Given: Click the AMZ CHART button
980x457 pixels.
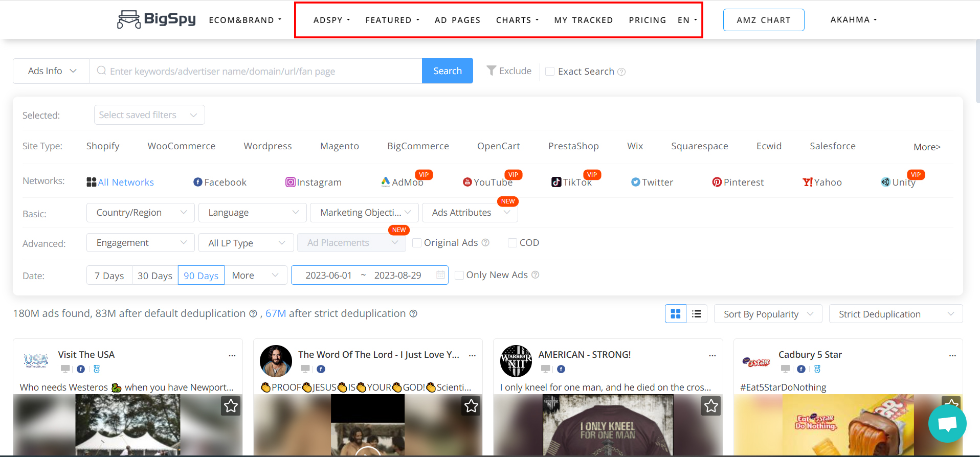Looking at the screenshot, I should [x=764, y=20].
